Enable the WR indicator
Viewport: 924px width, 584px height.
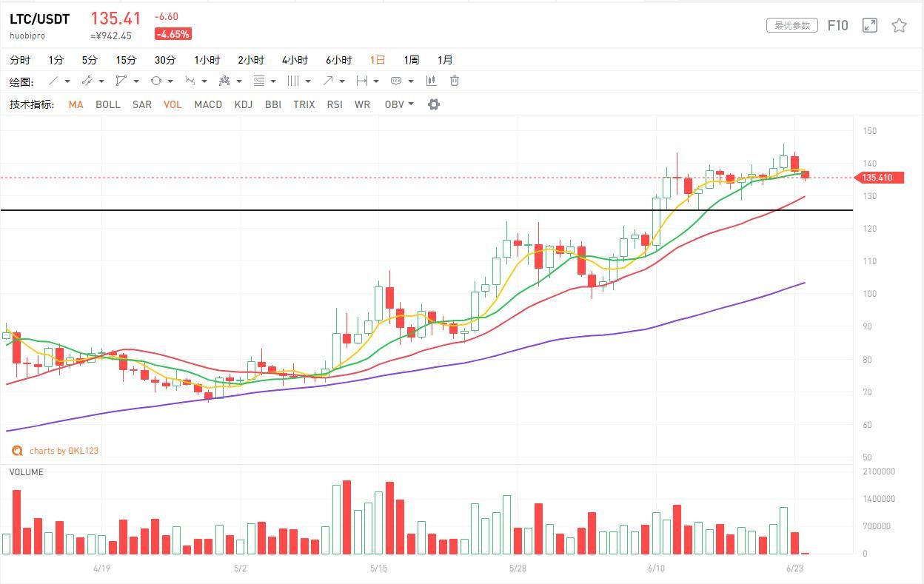point(362,104)
